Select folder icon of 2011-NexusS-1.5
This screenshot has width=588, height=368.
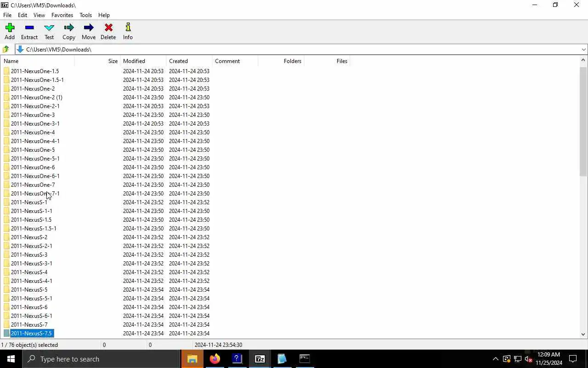click(6, 220)
